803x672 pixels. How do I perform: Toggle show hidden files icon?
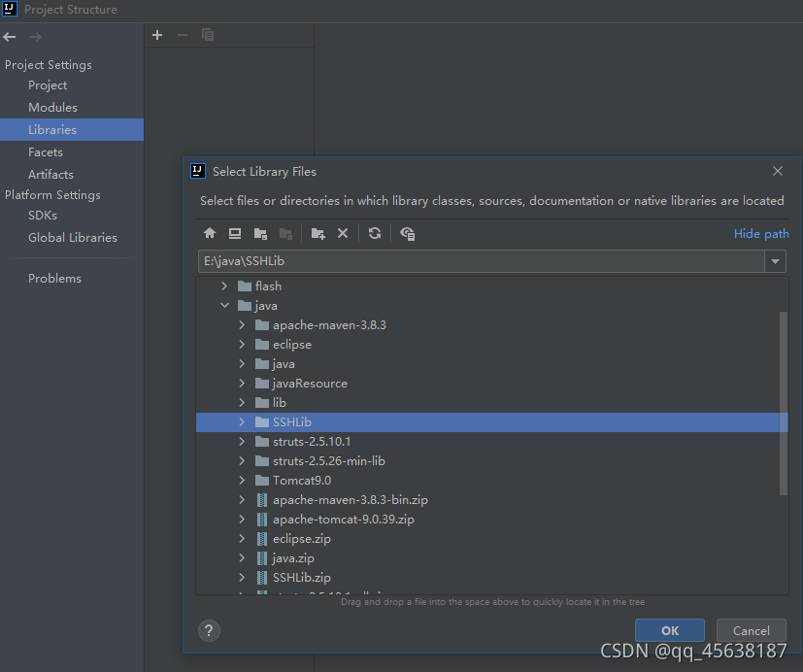click(x=408, y=234)
